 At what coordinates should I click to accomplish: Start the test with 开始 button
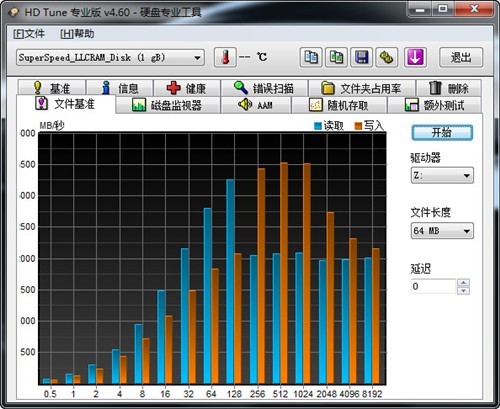pos(442,133)
